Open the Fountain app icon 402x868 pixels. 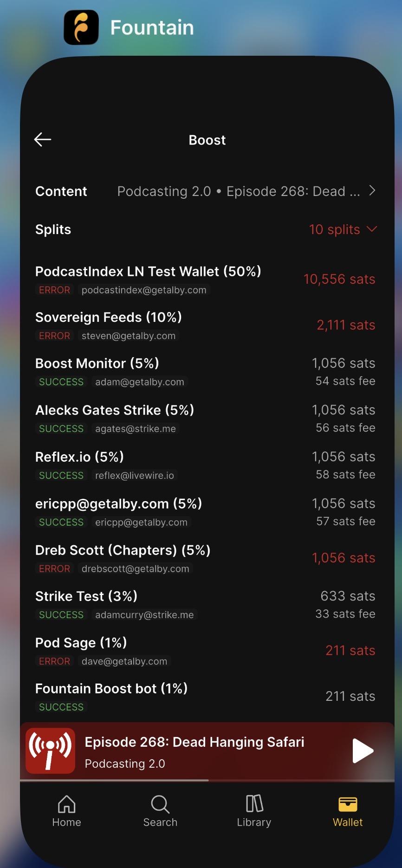pos(81,27)
